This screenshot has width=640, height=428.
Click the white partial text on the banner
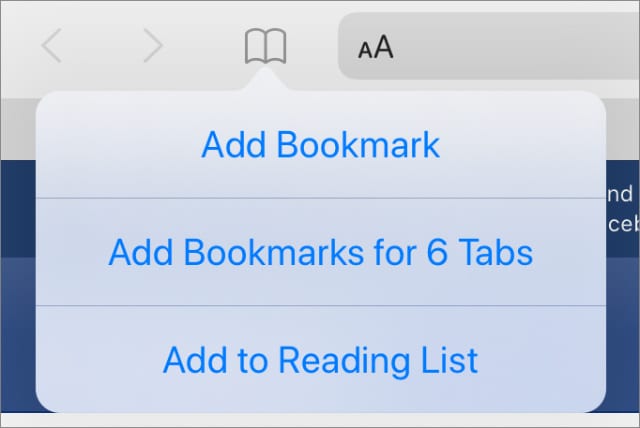pyautogui.click(x=623, y=209)
